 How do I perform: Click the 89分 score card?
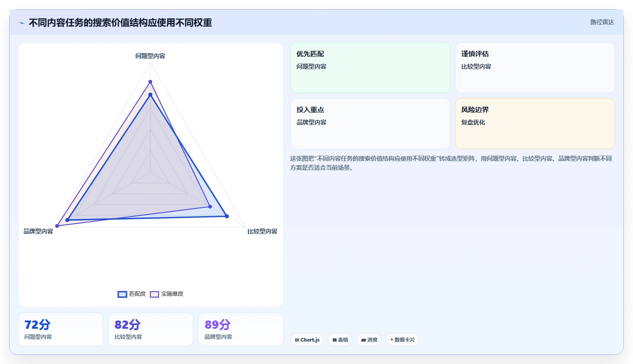tap(241, 329)
